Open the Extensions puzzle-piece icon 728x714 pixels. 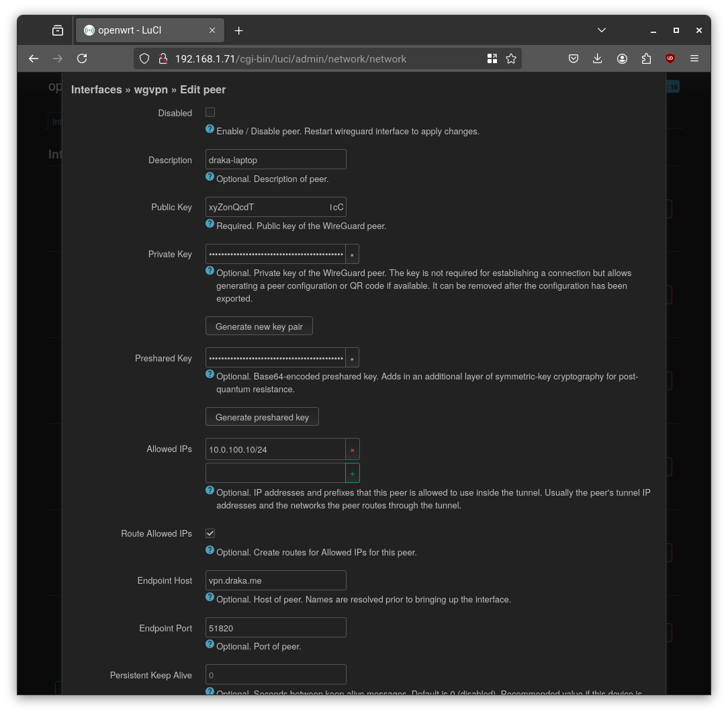pyautogui.click(x=646, y=58)
